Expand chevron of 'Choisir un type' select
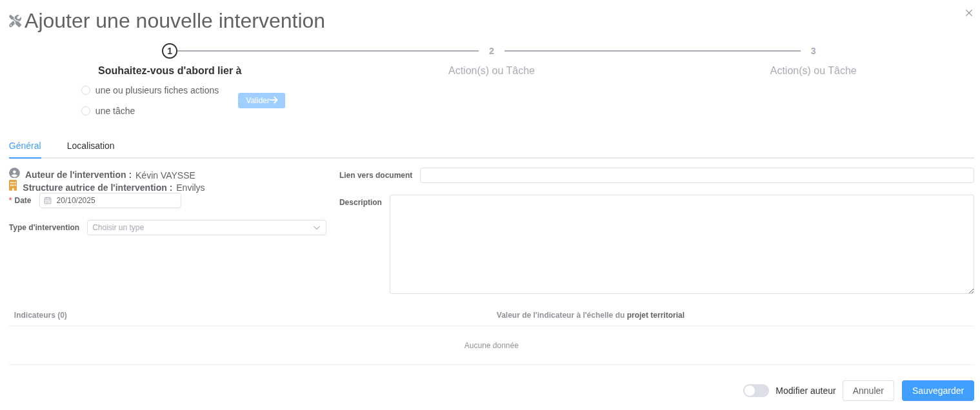 (317, 228)
